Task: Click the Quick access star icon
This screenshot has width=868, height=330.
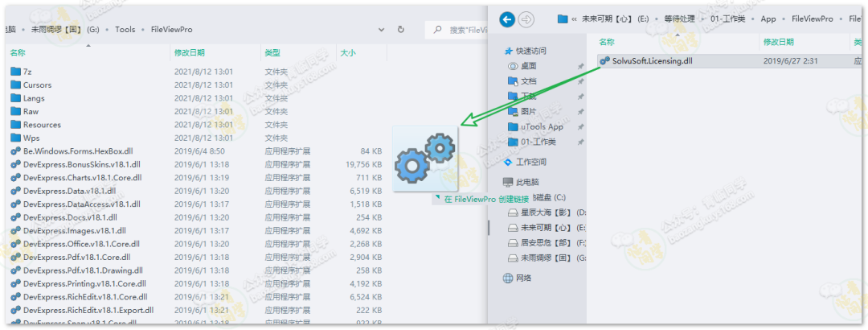Action: [509, 51]
